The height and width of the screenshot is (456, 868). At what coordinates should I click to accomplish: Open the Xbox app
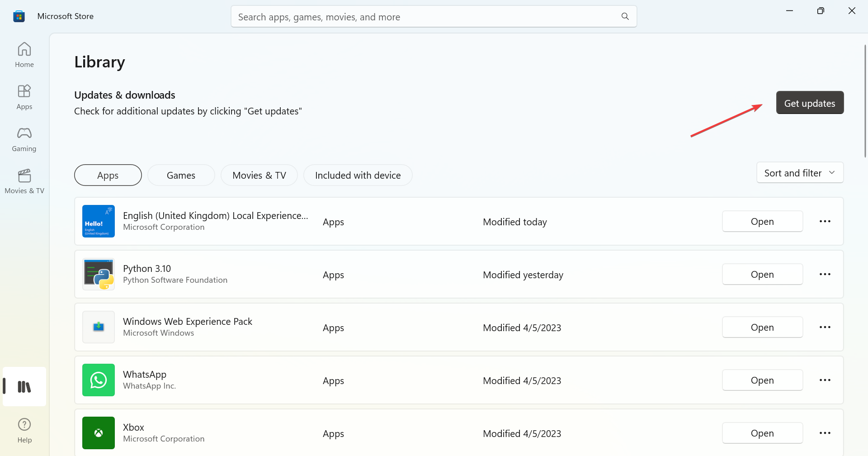coord(763,433)
